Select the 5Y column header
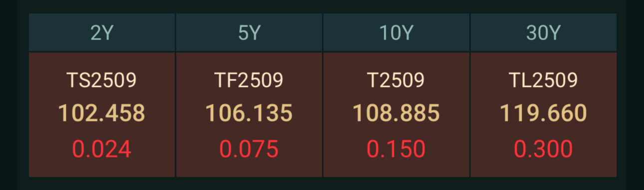Screen dimensions: 644x190 pos(249,32)
